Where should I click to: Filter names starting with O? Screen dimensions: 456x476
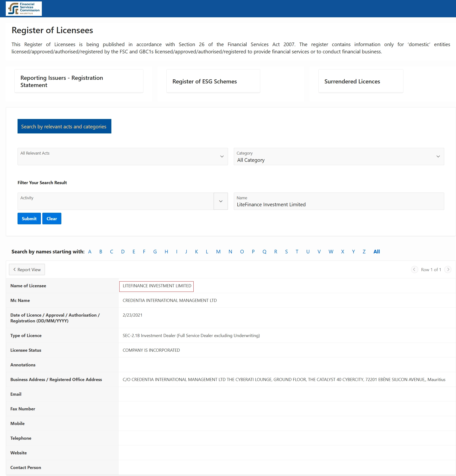(x=242, y=252)
